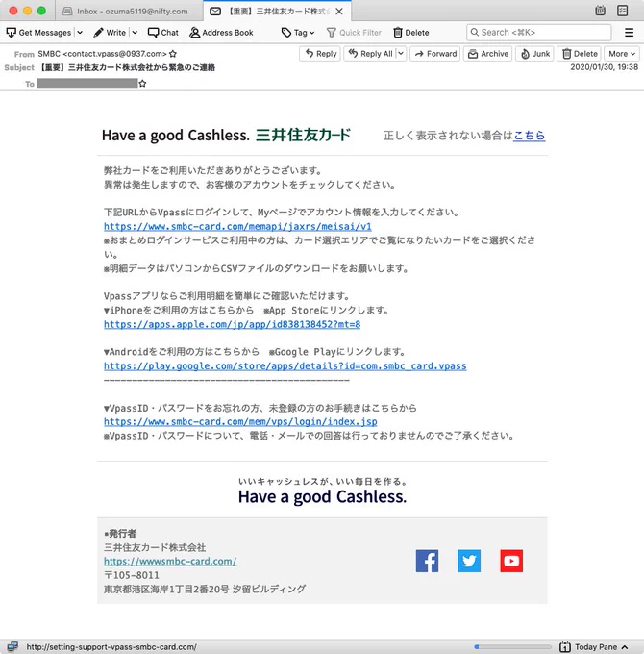Click Twitter icon in footer

point(469,561)
